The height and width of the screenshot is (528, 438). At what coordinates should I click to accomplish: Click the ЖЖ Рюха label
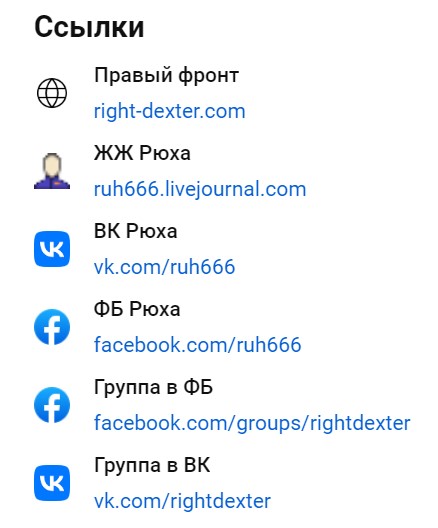tap(142, 153)
